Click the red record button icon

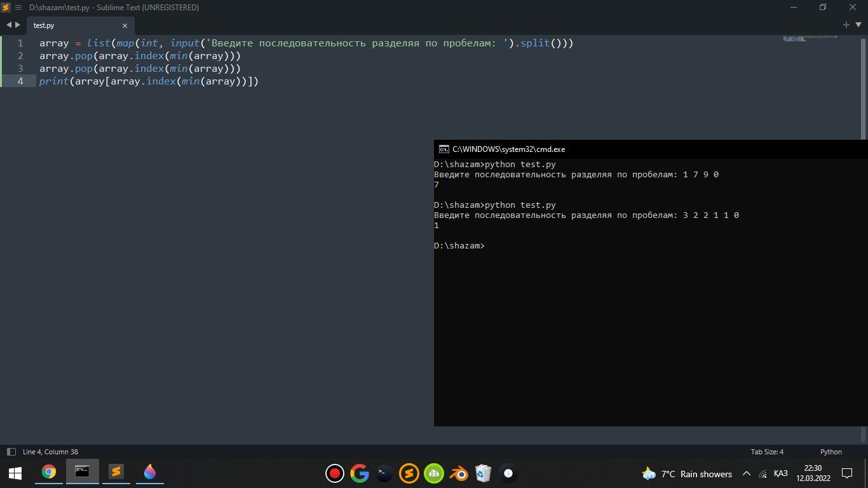pos(335,473)
